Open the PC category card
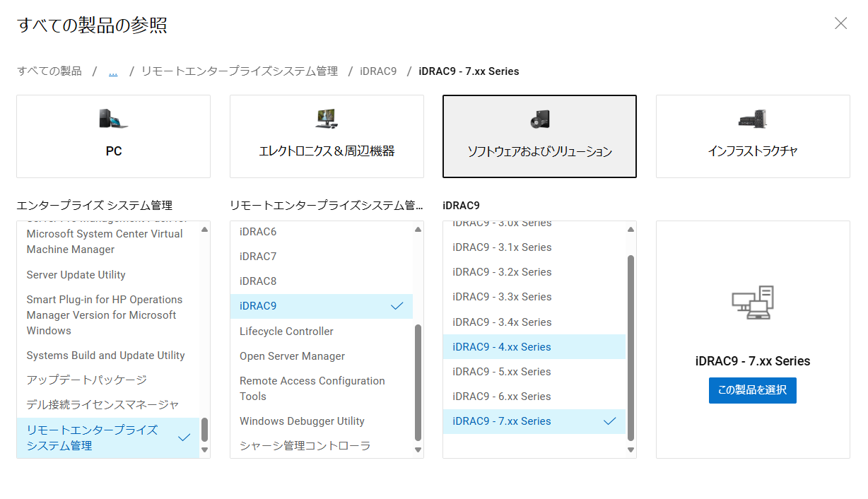Viewport: 868px width, 499px height. tap(114, 136)
